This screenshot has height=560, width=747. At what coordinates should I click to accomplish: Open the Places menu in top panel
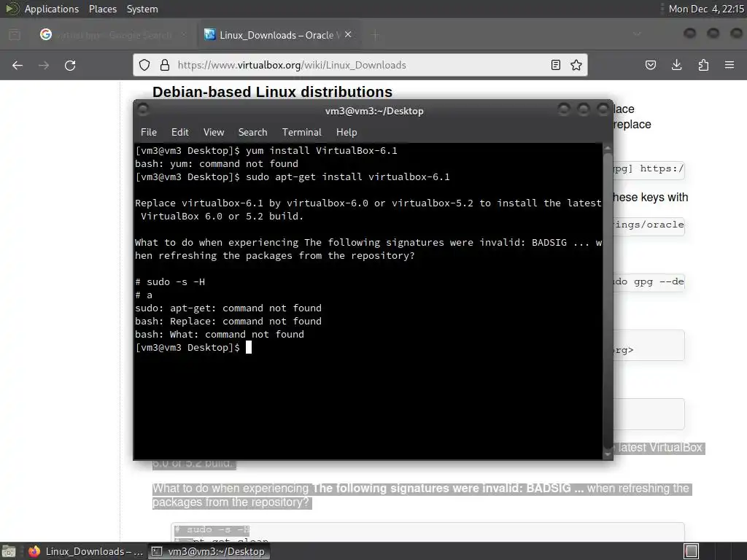pyautogui.click(x=103, y=9)
